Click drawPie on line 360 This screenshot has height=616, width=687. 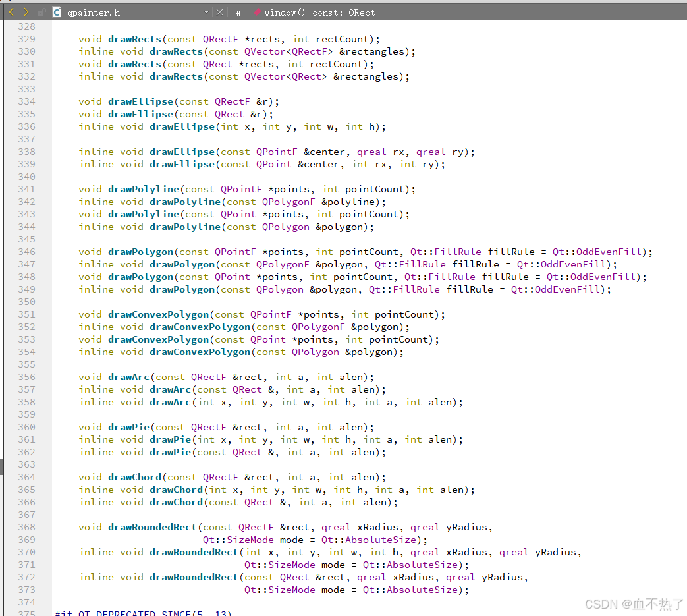tap(129, 427)
